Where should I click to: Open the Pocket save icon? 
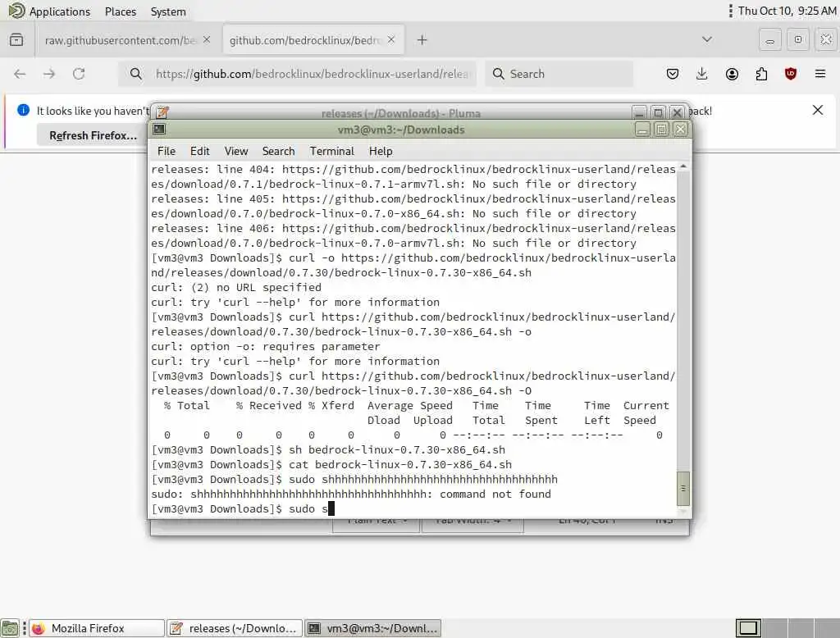673,74
